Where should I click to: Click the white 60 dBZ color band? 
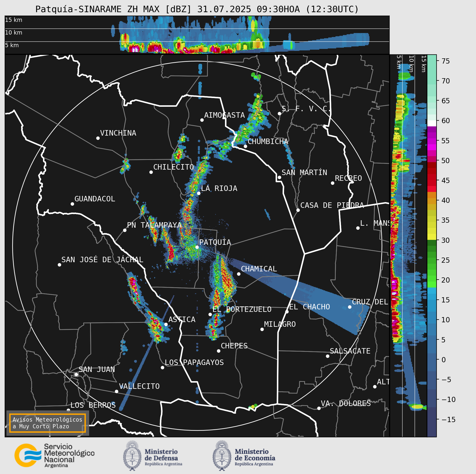point(432,123)
